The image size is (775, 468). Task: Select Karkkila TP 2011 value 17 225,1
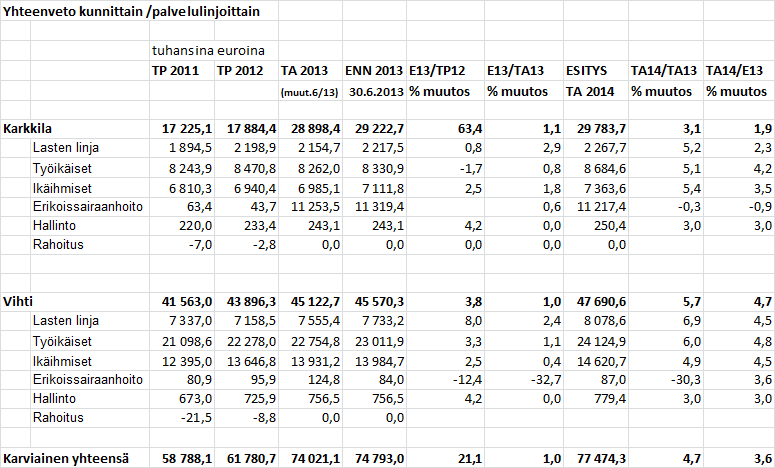pyautogui.click(x=187, y=129)
